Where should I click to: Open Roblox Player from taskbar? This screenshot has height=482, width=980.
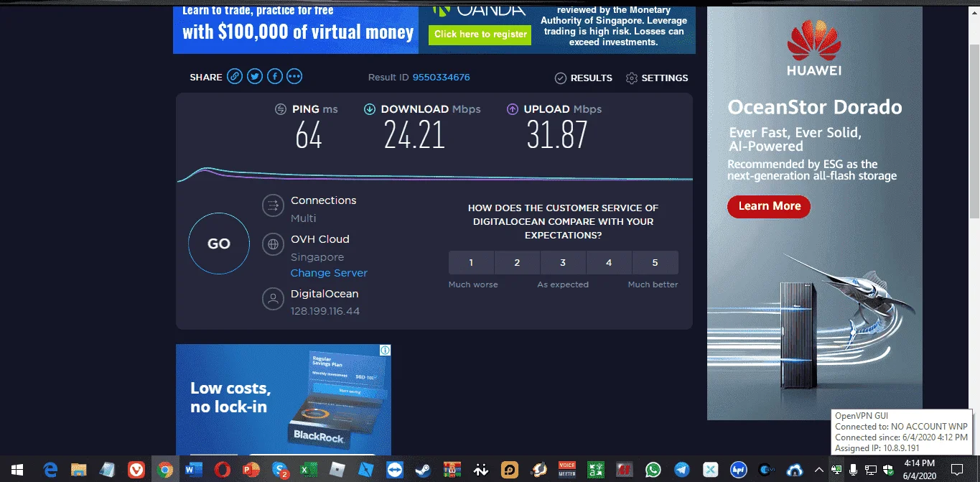click(x=337, y=470)
